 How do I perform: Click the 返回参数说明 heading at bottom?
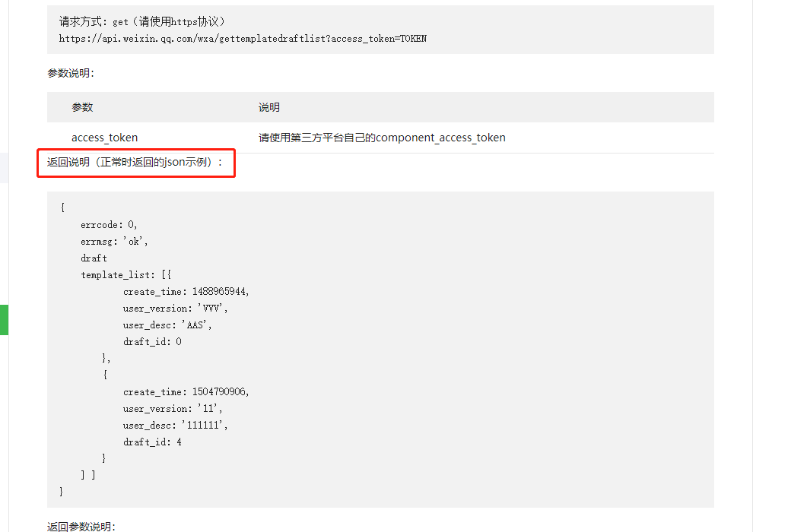[x=81, y=526]
